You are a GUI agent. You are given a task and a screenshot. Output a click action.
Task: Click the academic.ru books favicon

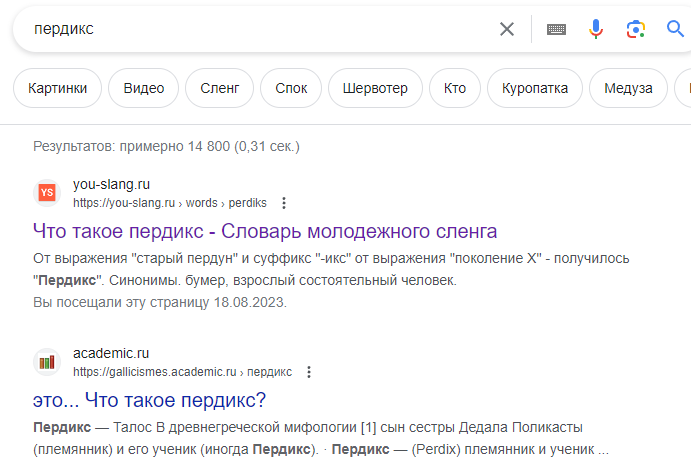click(x=47, y=362)
